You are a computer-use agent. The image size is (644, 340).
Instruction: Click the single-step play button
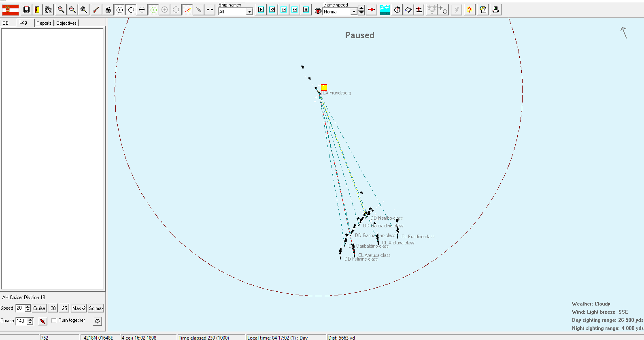click(261, 10)
